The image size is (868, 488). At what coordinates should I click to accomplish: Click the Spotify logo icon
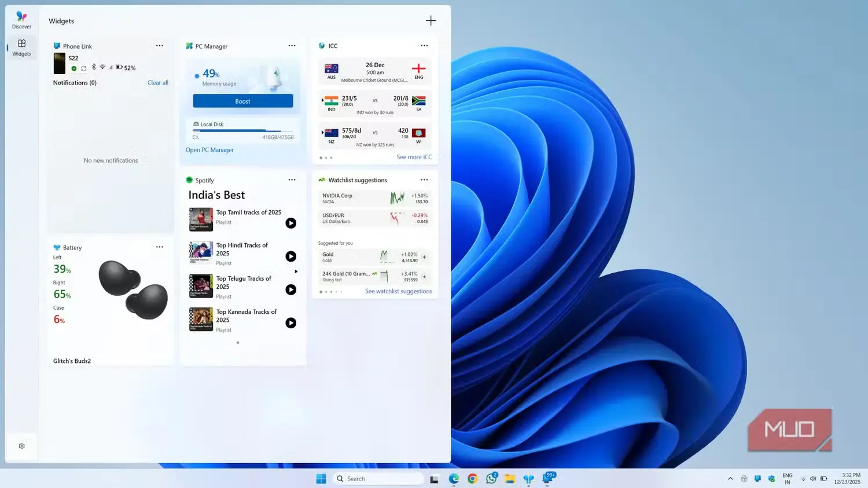tap(189, 180)
